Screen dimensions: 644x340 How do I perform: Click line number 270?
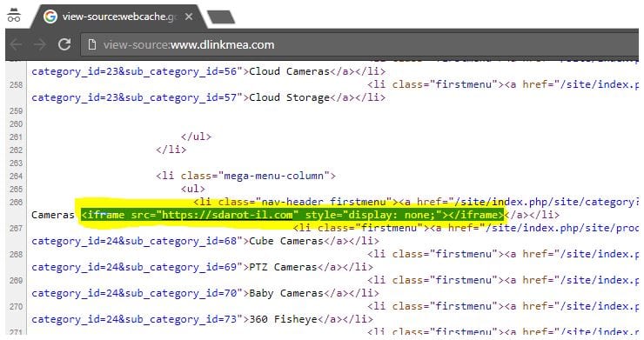[x=16, y=307]
